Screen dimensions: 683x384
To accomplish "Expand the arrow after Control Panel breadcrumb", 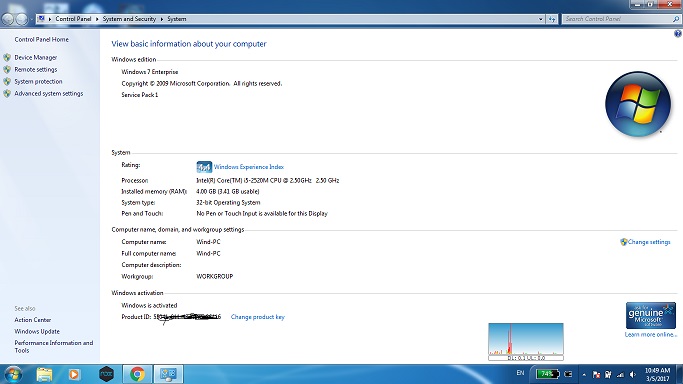I will pyautogui.click(x=97, y=19).
